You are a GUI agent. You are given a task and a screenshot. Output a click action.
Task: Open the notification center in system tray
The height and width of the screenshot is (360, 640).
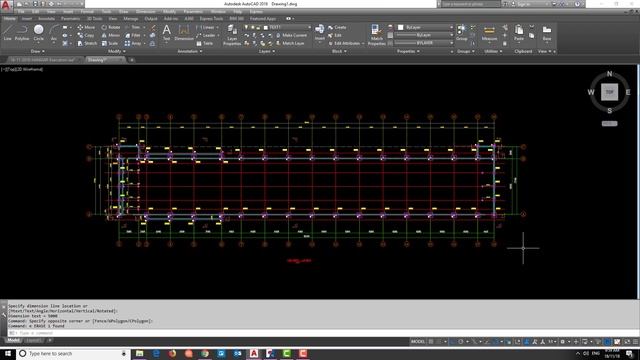click(629, 353)
